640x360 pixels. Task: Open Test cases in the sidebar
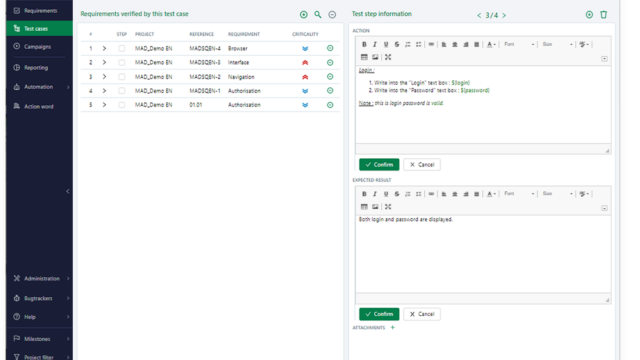coord(40,29)
